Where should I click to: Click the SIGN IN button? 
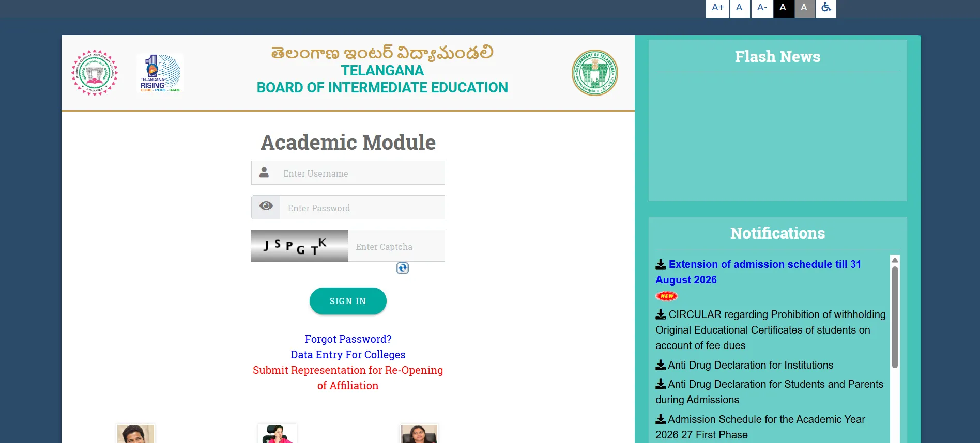coord(348,301)
